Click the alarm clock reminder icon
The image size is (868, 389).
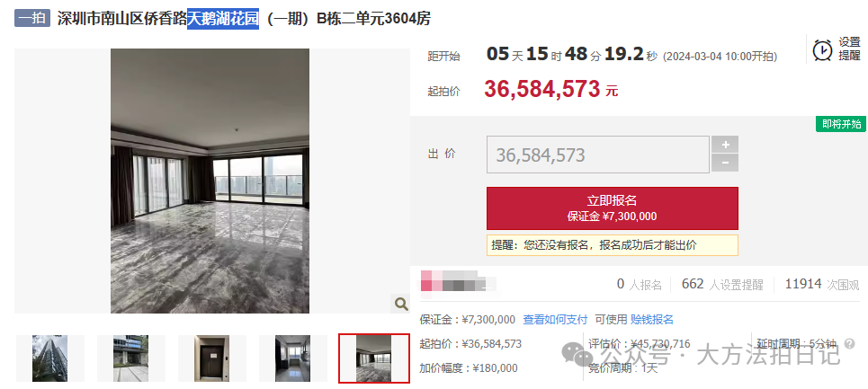pyautogui.click(x=822, y=49)
